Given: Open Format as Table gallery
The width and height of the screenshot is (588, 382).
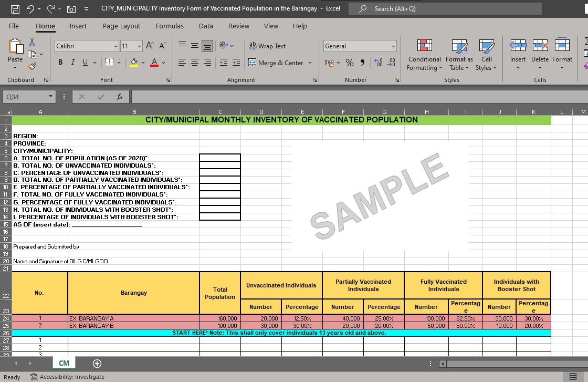Looking at the screenshot, I should [x=459, y=55].
